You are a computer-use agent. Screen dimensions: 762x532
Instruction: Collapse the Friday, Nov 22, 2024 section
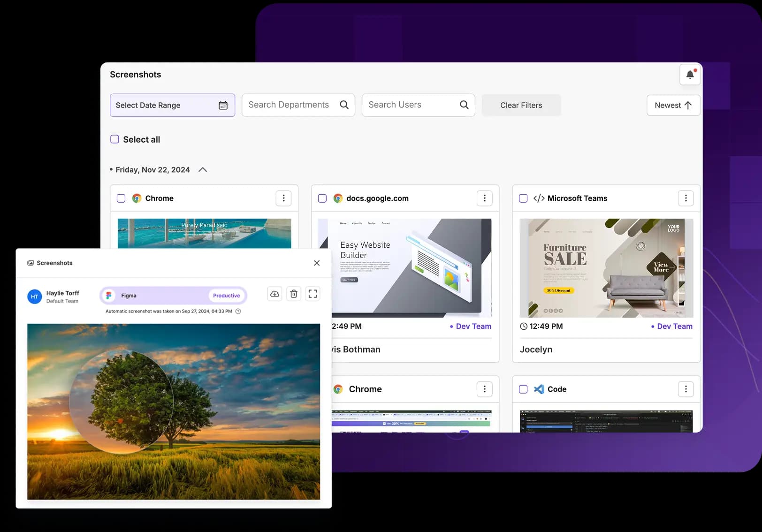coord(202,169)
